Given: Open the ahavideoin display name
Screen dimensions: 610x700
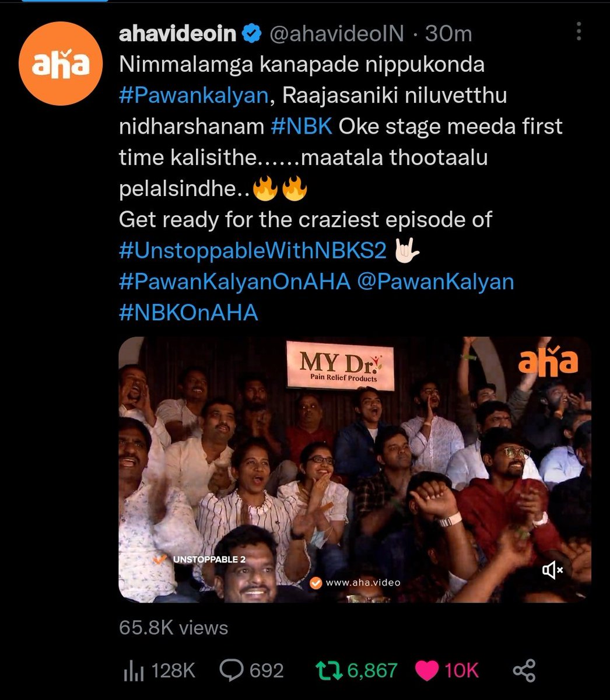Looking at the screenshot, I should click(178, 34).
